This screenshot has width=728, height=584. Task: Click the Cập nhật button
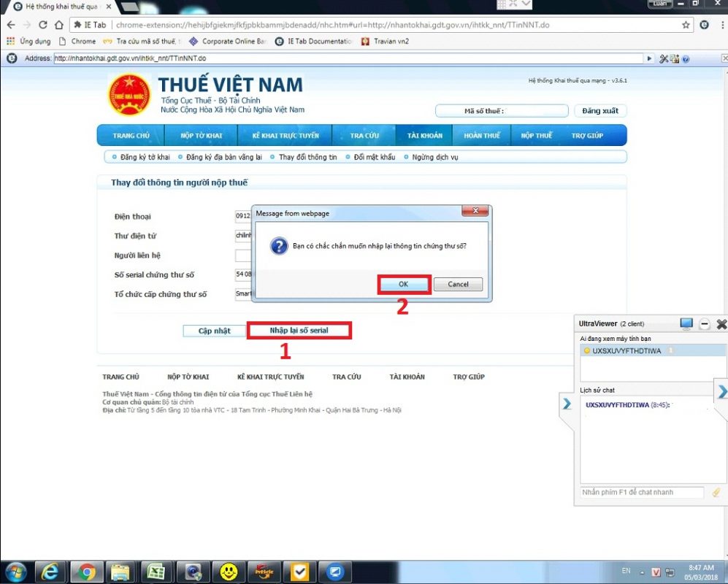click(214, 331)
